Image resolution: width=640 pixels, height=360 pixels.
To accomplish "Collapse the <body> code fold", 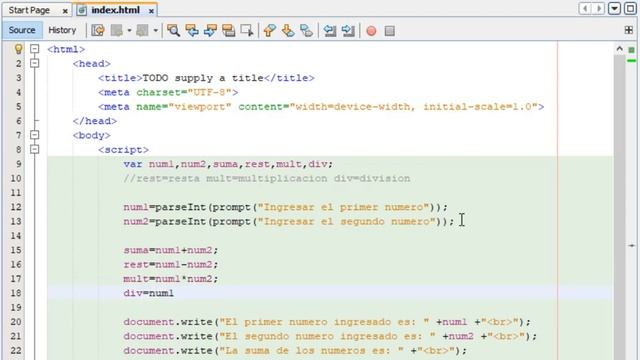I will coord(35,135).
